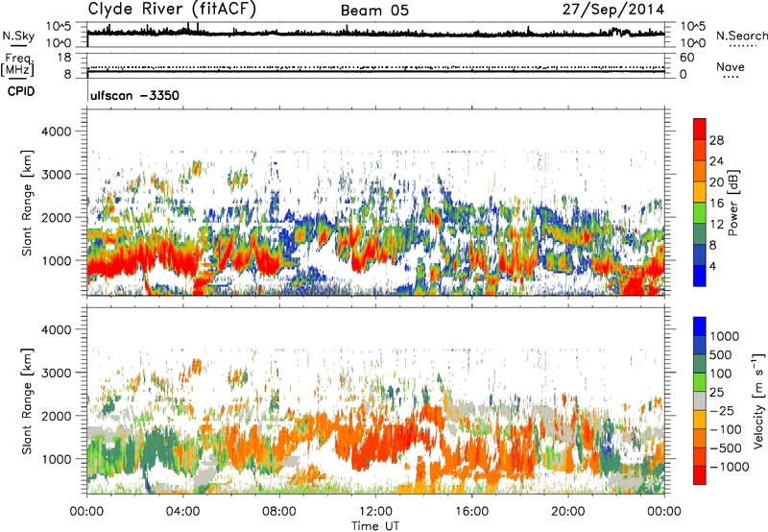Click the "Beam 05" heading

(x=374, y=11)
